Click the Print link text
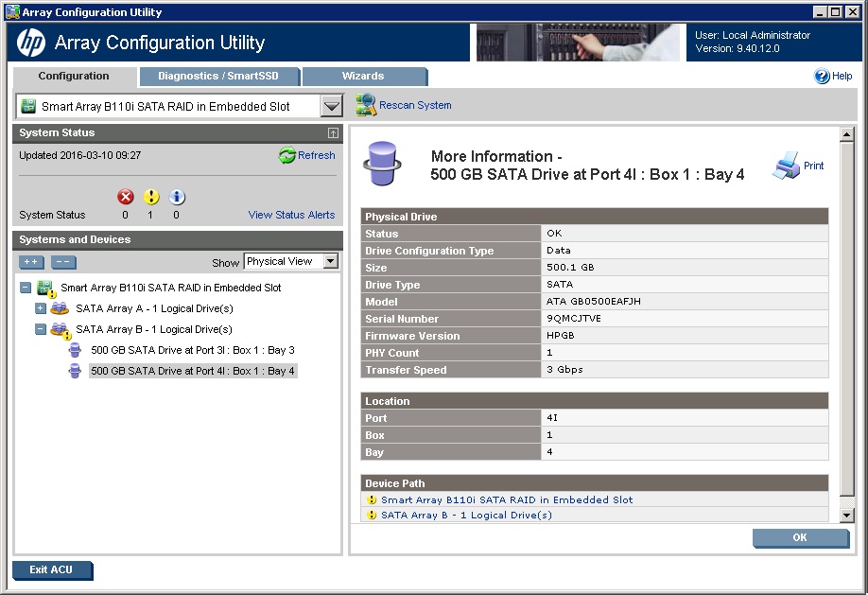868x595 pixels. (813, 166)
